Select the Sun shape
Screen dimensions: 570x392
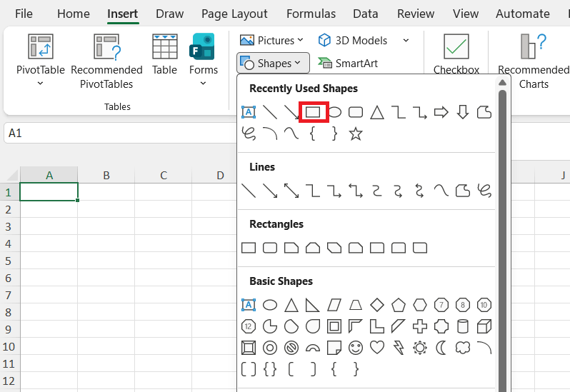tap(420, 348)
